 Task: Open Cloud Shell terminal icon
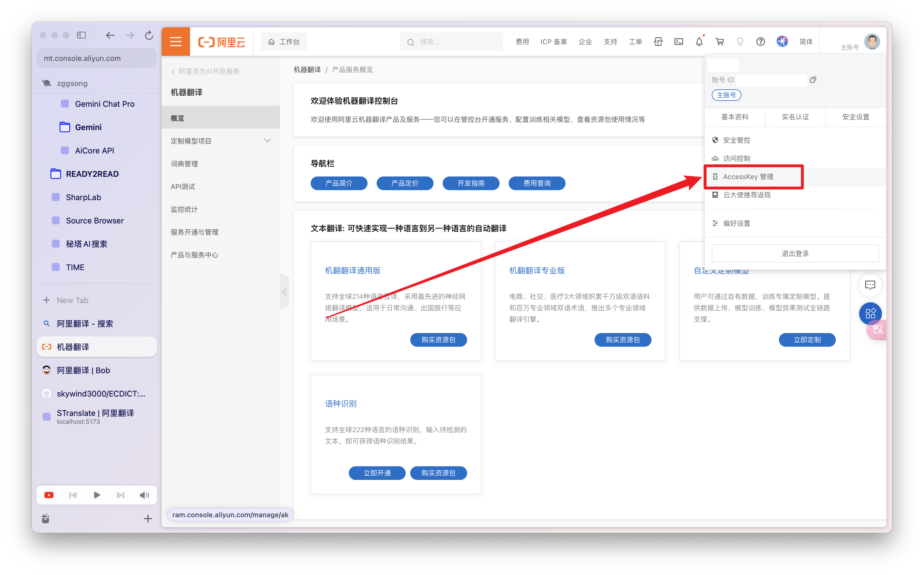click(x=678, y=42)
